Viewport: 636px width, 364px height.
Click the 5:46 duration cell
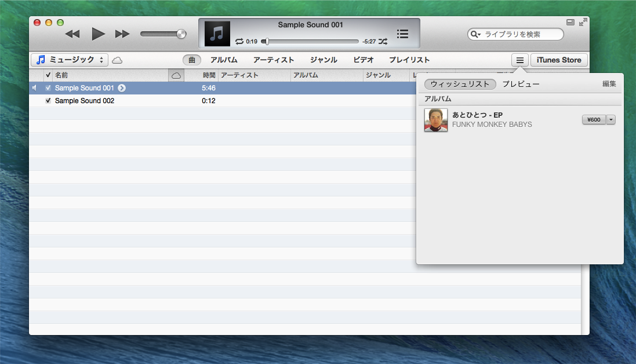[x=209, y=88]
